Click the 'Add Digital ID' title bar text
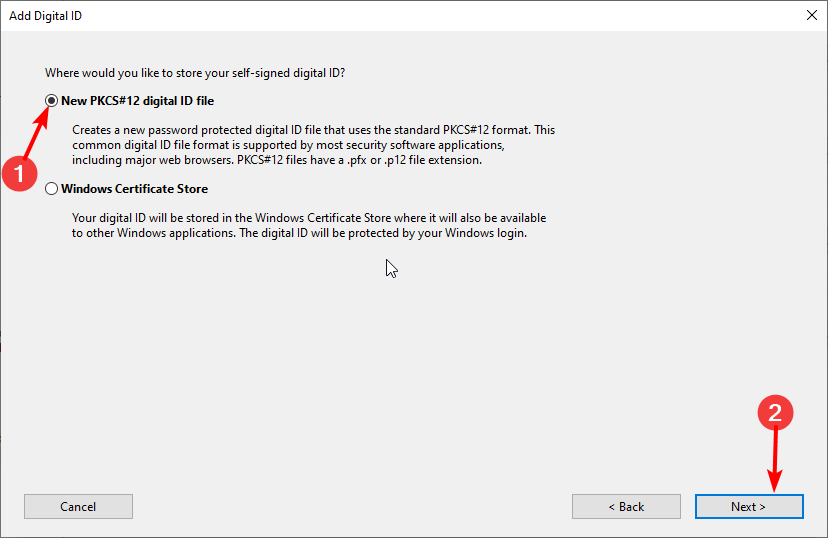 45,16
